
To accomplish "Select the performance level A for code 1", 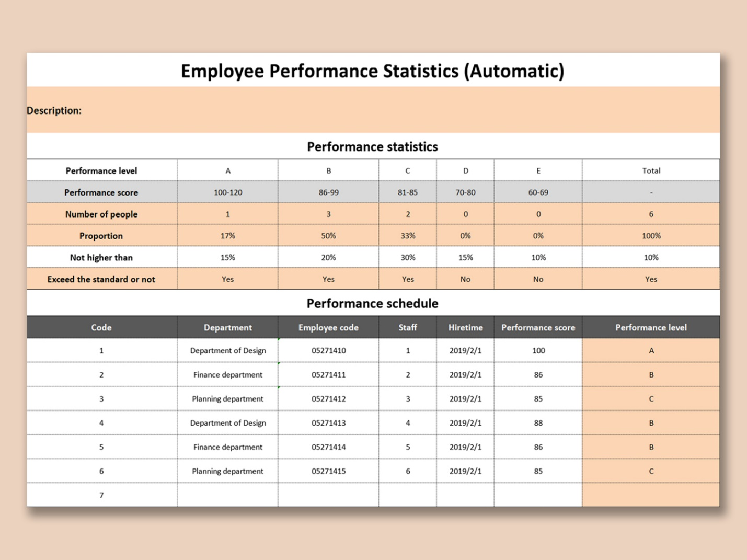I will pos(651,350).
